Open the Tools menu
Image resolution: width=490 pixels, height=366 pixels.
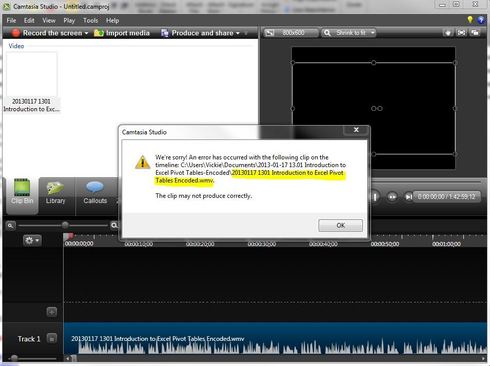click(90, 21)
